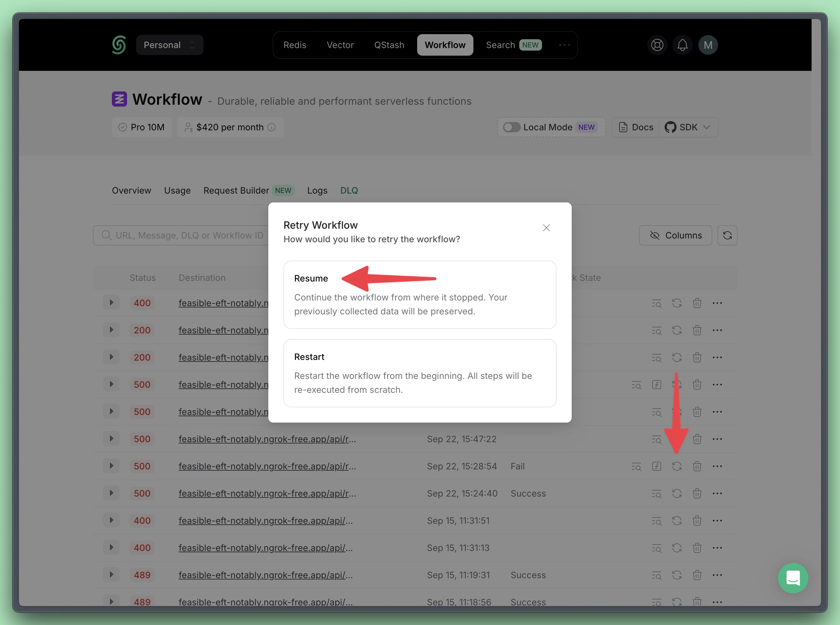Open the Docs link
Screen dimensions: 840x625
636,127
